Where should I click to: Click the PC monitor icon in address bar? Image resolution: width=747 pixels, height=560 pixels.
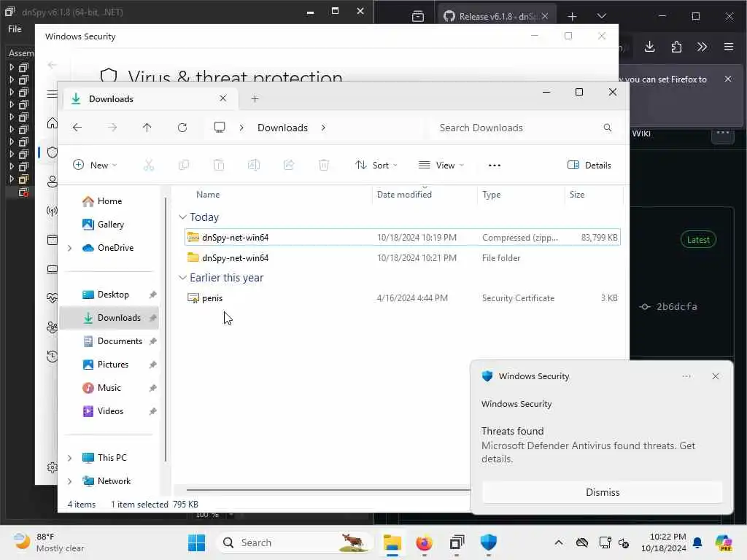(220, 128)
